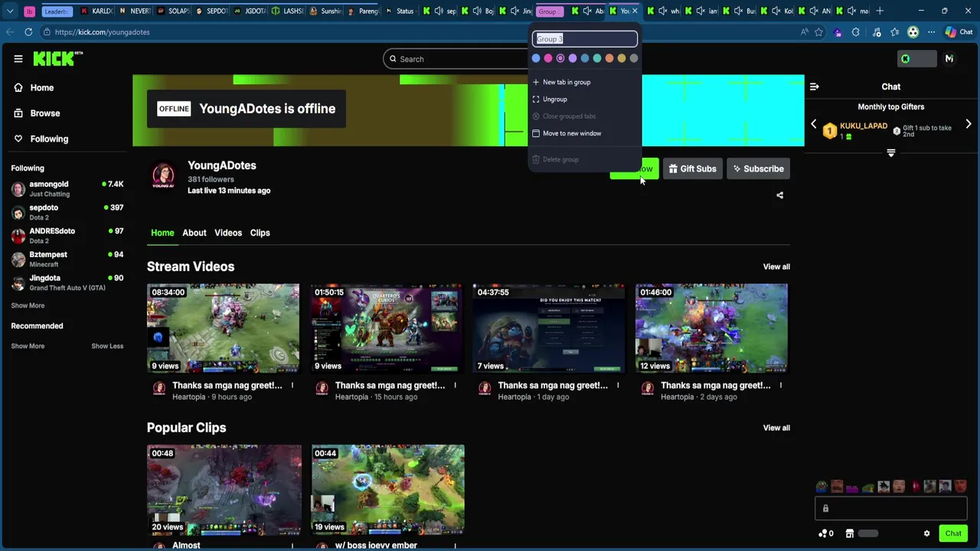Switch to the Clips tab
Image resolution: width=980 pixels, height=551 pixels.
[x=260, y=233]
